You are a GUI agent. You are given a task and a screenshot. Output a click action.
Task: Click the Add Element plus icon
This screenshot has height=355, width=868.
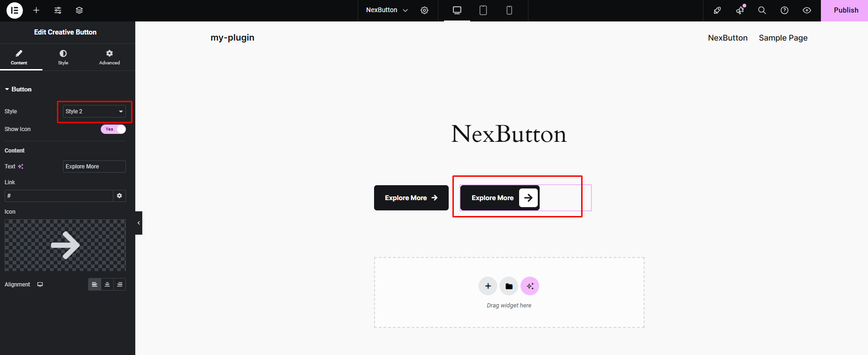point(36,10)
